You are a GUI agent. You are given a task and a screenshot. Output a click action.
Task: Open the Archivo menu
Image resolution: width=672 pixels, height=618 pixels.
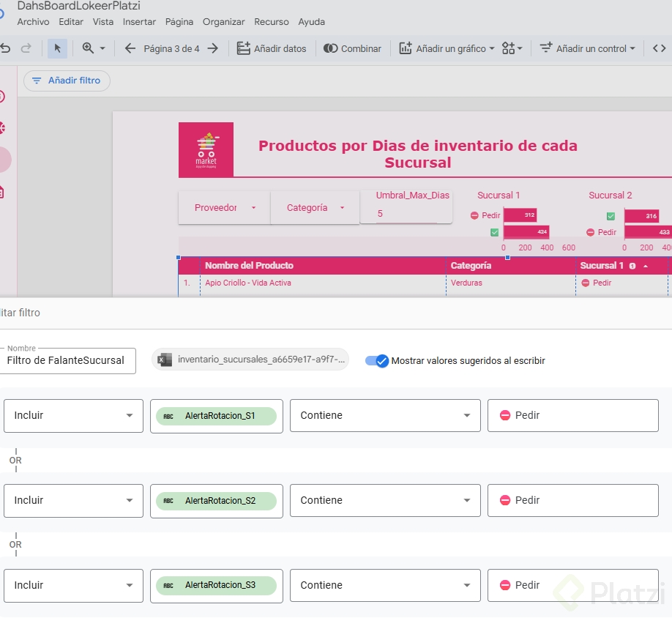point(33,22)
